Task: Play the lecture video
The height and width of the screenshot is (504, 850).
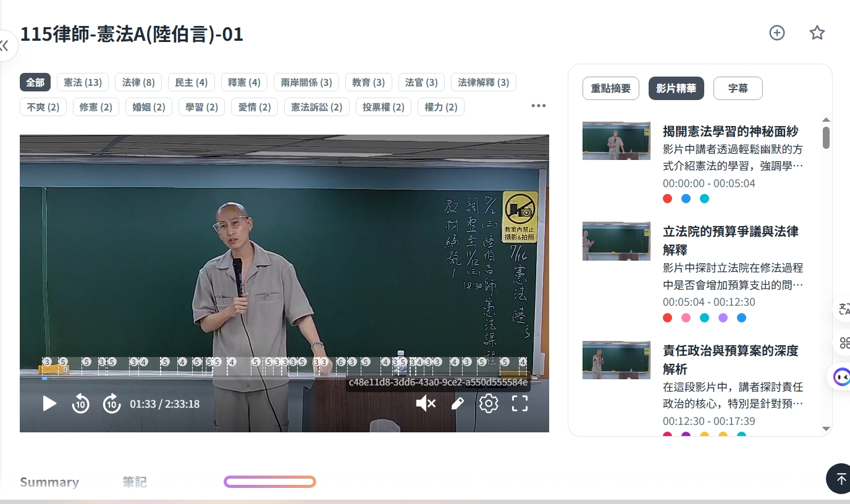Action: (x=49, y=404)
